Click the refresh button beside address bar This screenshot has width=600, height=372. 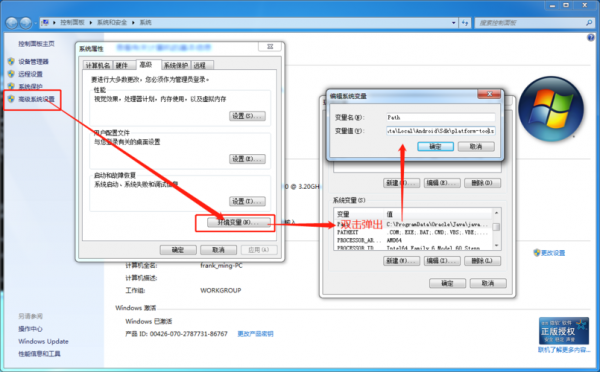tap(465, 23)
